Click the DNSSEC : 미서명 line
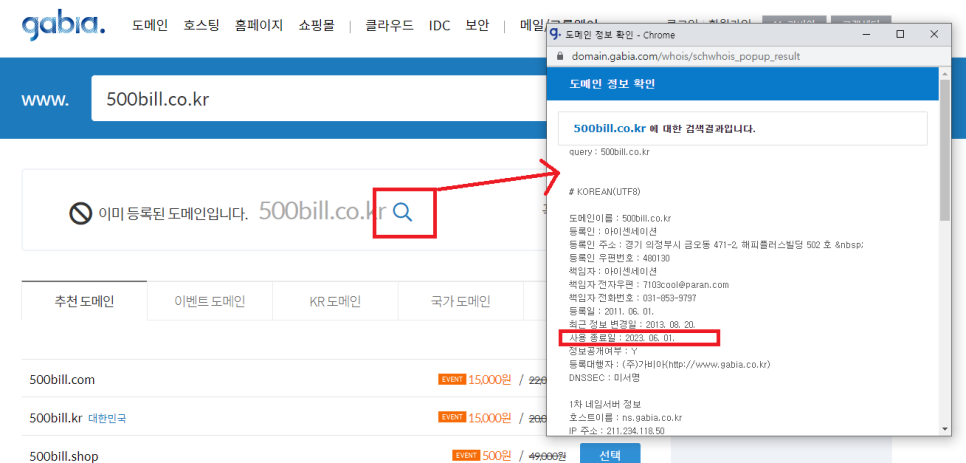 [x=604, y=378]
